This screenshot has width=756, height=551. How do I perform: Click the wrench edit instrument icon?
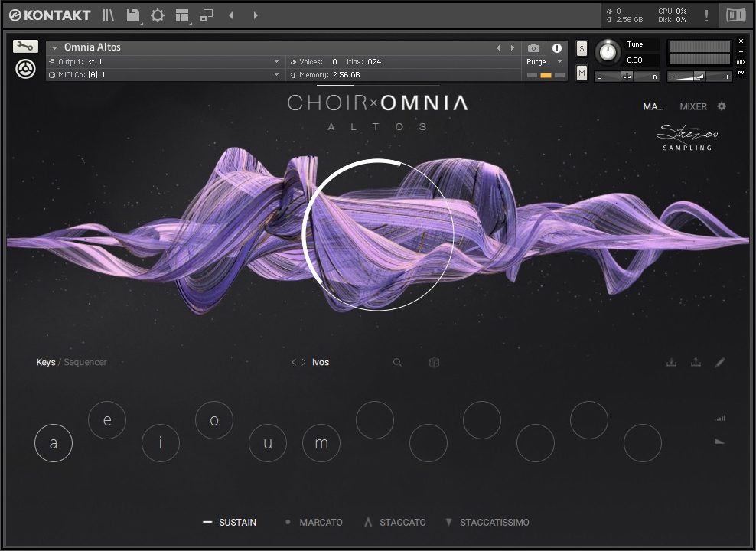25,47
